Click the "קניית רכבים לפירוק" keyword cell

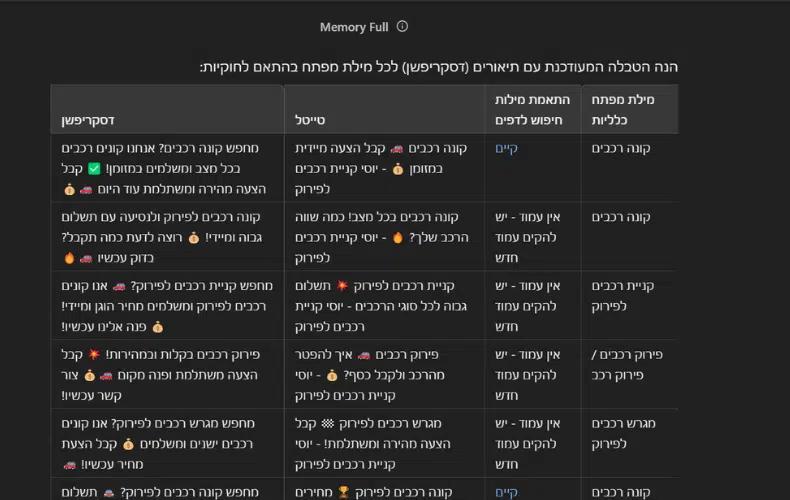coord(626,296)
